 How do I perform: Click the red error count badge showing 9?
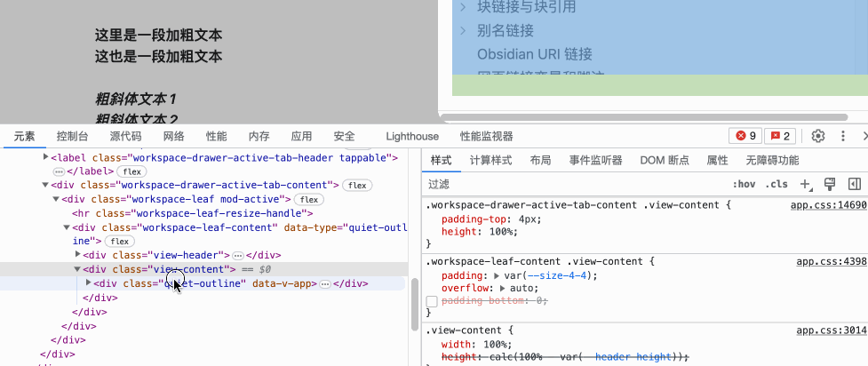pos(745,136)
